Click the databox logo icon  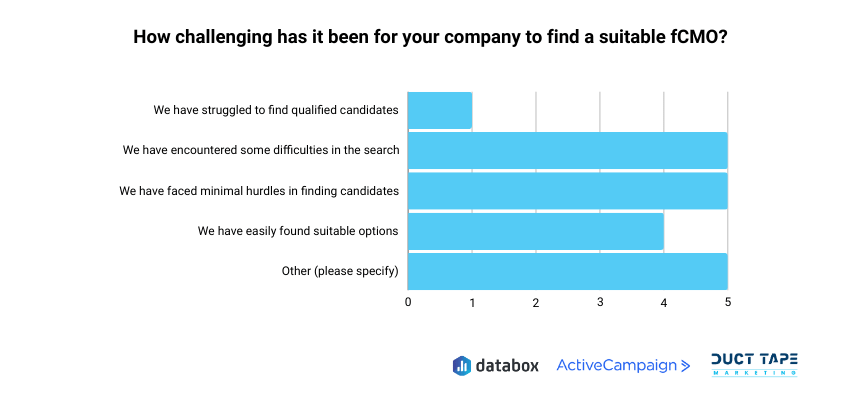pyautogui.click(x=461, y=366)
